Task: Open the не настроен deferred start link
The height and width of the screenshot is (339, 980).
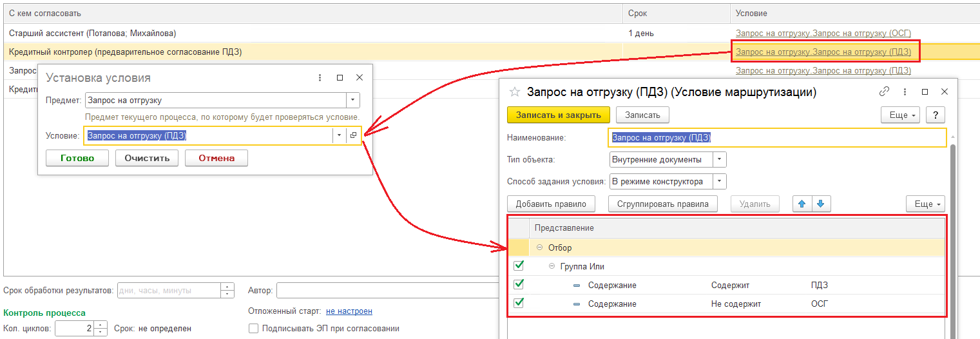Action: click(349, 311)
